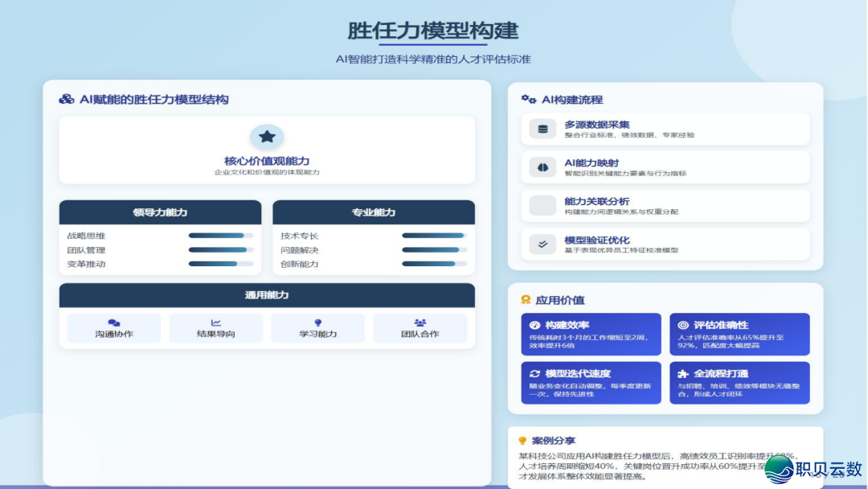Image resolution: width=868 pixels, height=489 pixels.
Task: Click the 沟通协作 label
Action: pyautogui.click(x=114, y=334)
